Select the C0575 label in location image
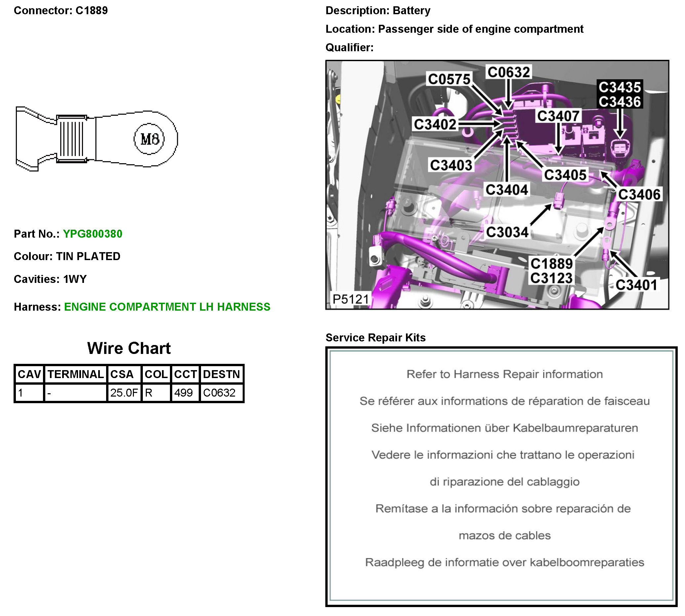 449,80
